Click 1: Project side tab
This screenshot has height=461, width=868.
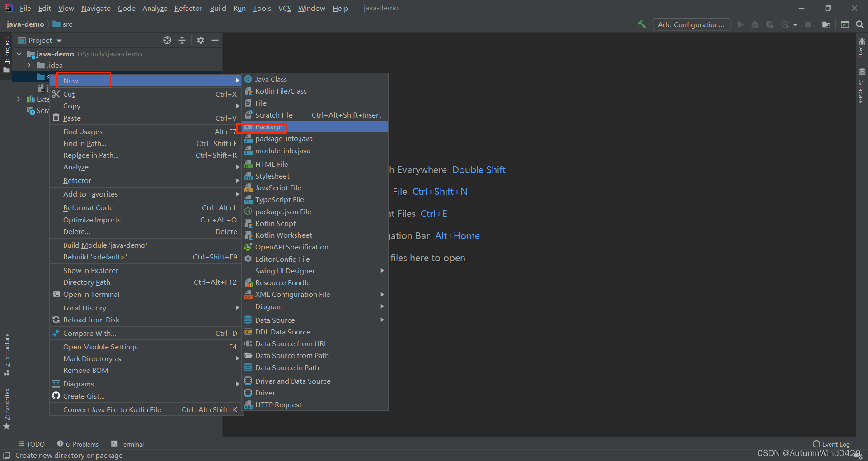7,54
